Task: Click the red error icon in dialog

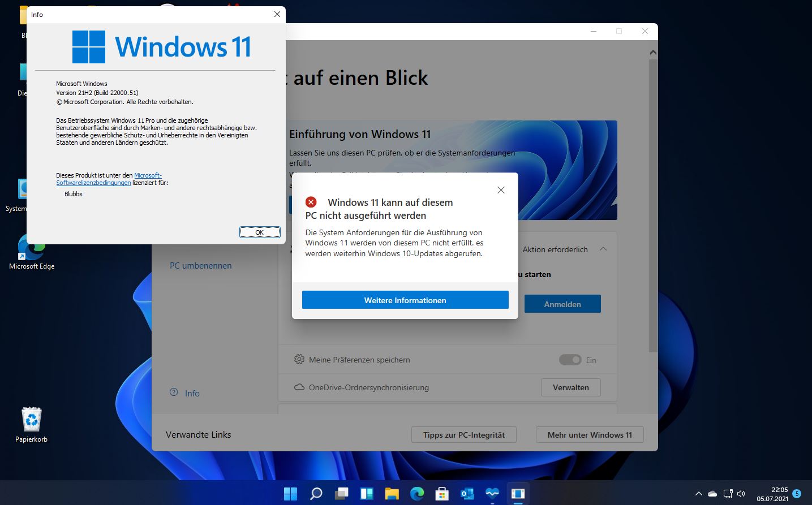Action: 311,202
